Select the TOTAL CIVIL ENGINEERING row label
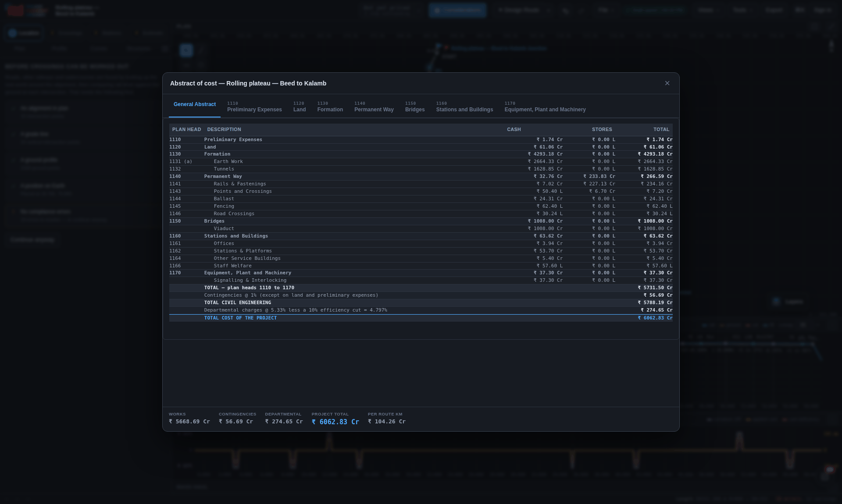The image size is (842, 504). pyautogui.click(x=237, y=303)
